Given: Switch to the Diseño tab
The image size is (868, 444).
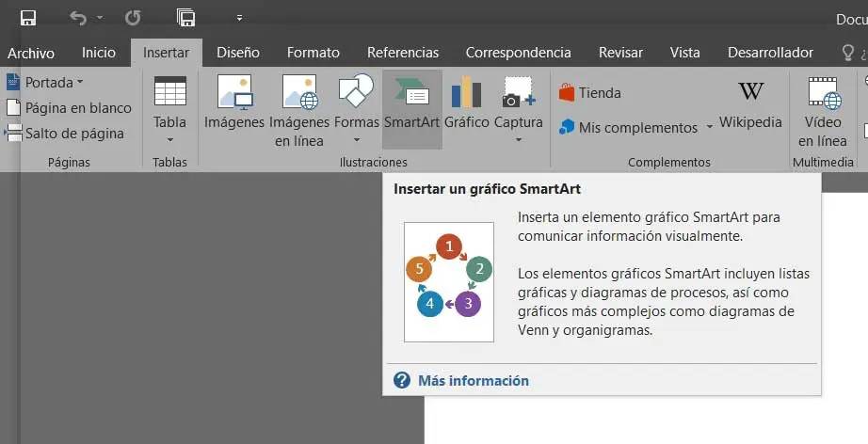Looking at the screenshot, I should tap(238, 53).
